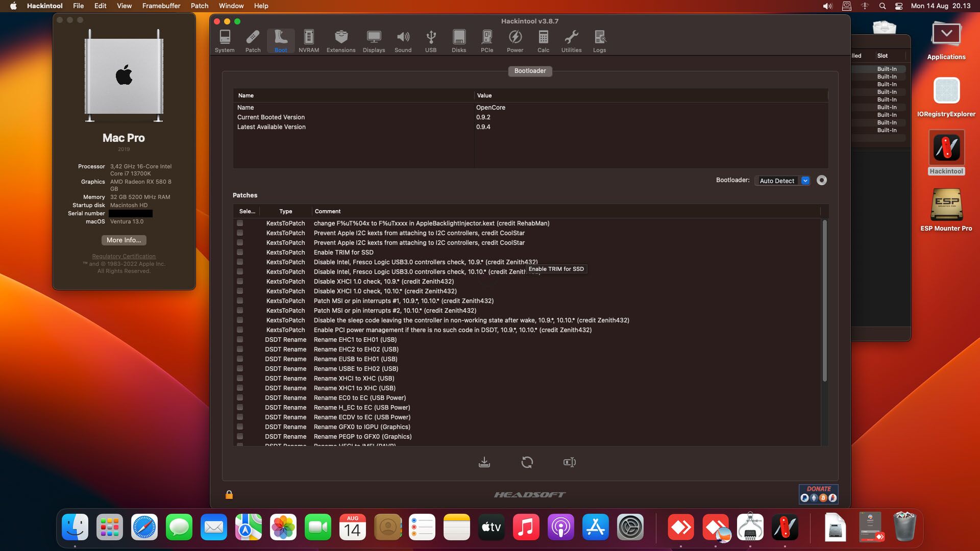Open the Utilities wrench panel

pos(571,40)
